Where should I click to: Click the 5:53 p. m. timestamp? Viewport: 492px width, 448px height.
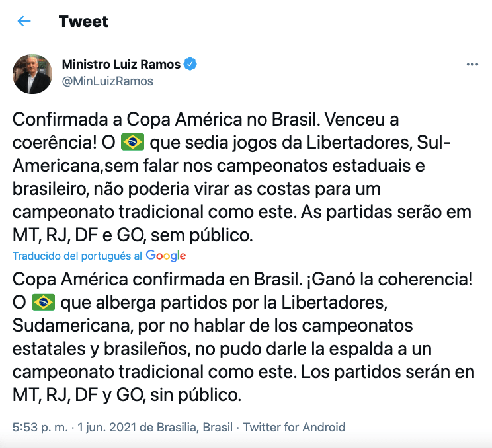40,427
